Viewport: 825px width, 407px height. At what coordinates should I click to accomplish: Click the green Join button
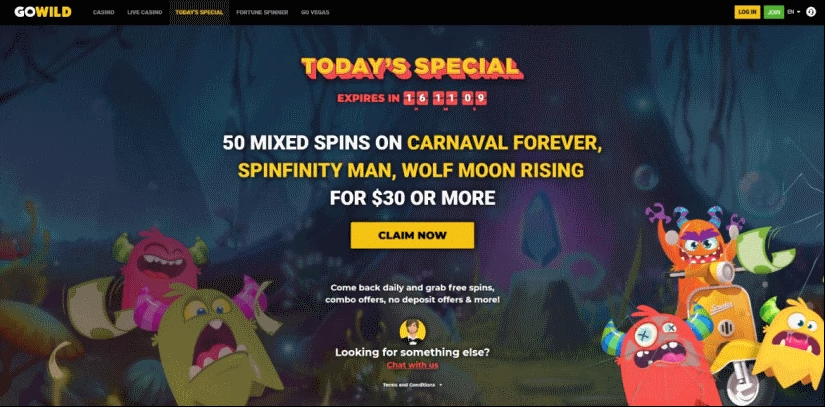[x=773, y=12]
